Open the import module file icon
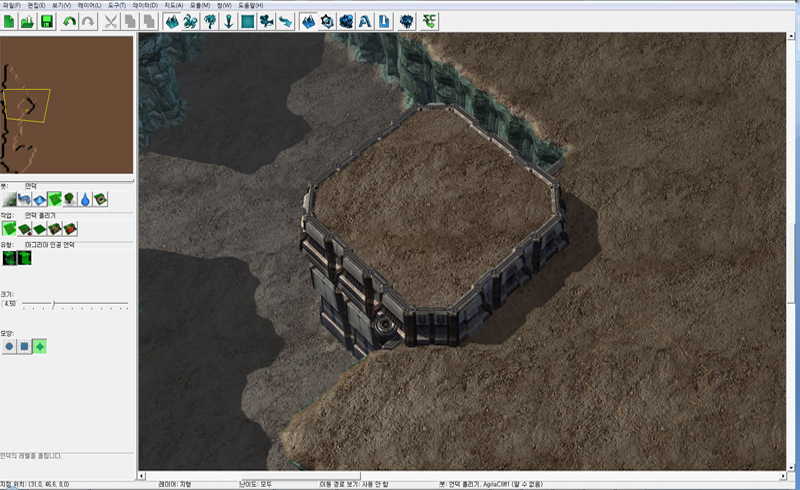Viewport: 800px width, 490px height. (384, 21)
